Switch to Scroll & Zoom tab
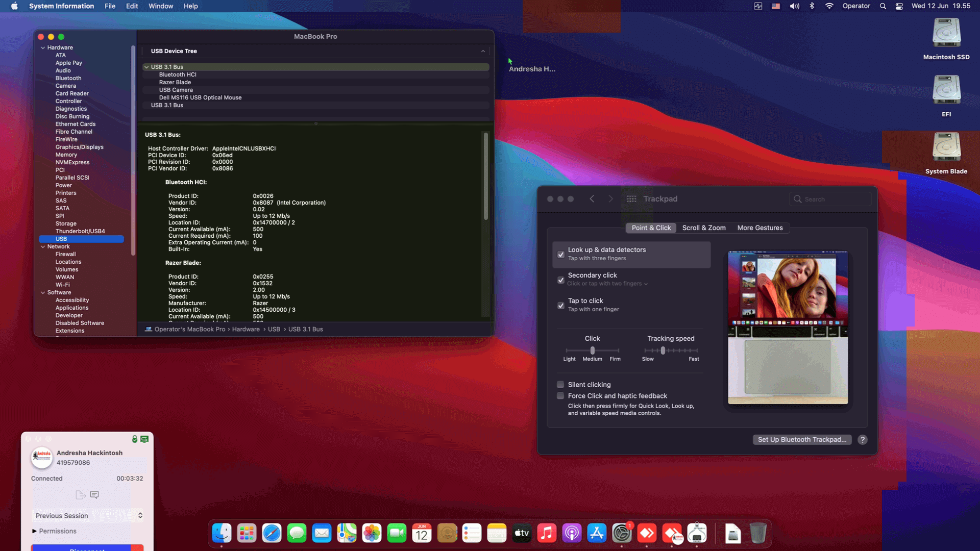The width and height of the screenshot is (980, 551). click(x=704, y=228)
